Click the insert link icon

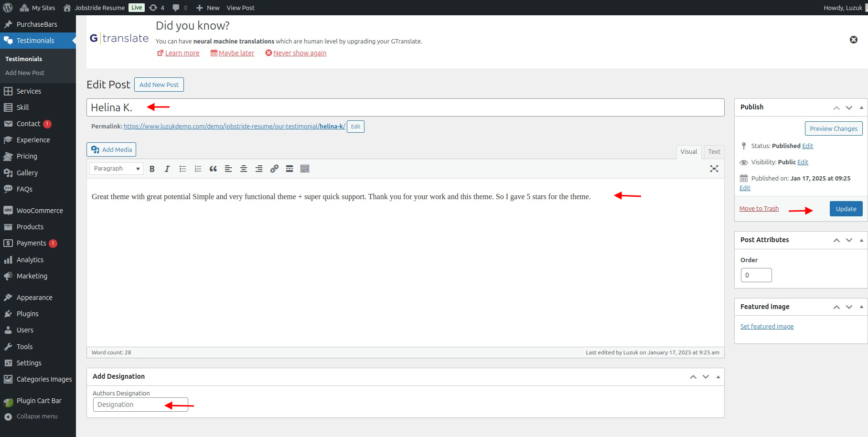(274, 169)
